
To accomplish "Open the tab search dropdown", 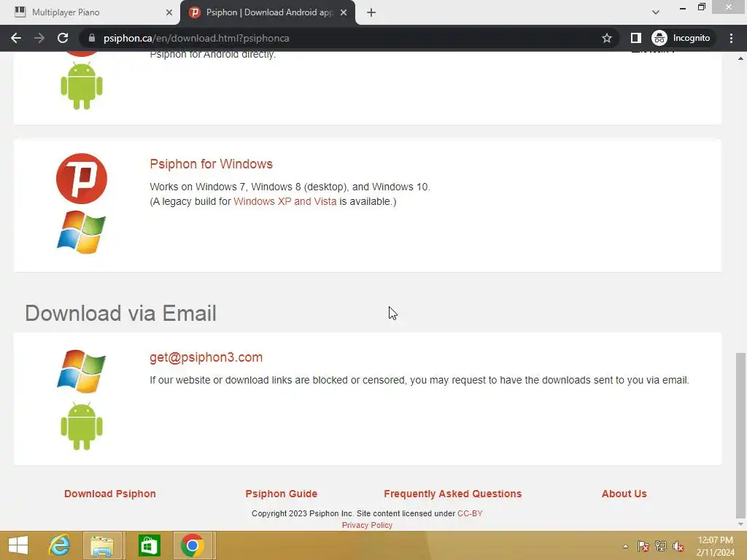I will tap(656, 12).
